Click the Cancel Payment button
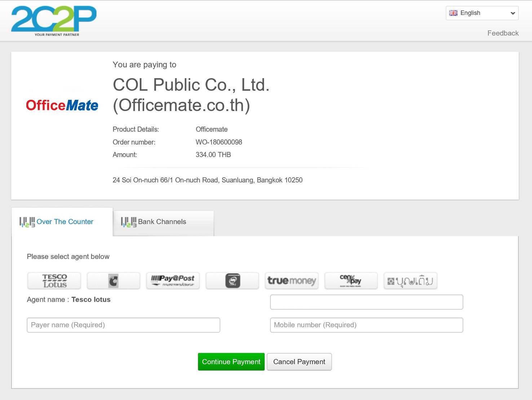The width and height of the screenshot is (532, 400). click(x=299, y=362)
